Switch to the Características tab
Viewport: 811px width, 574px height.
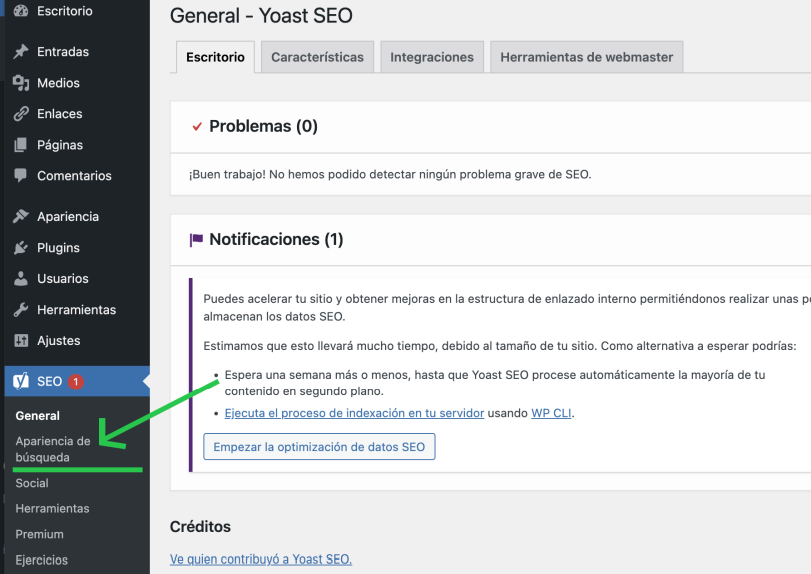317,57
